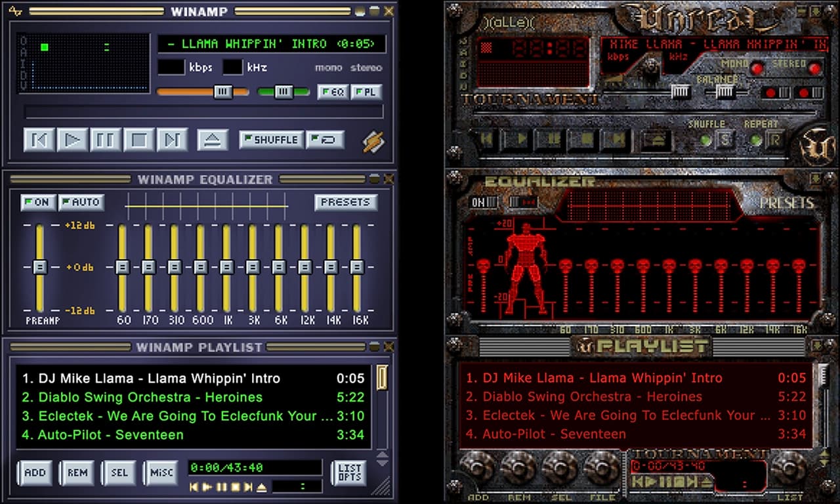This screenshot has height=504, width=840.
Task: Select DJ Mike Llama track in Unreal playlist
Action: 635,378
